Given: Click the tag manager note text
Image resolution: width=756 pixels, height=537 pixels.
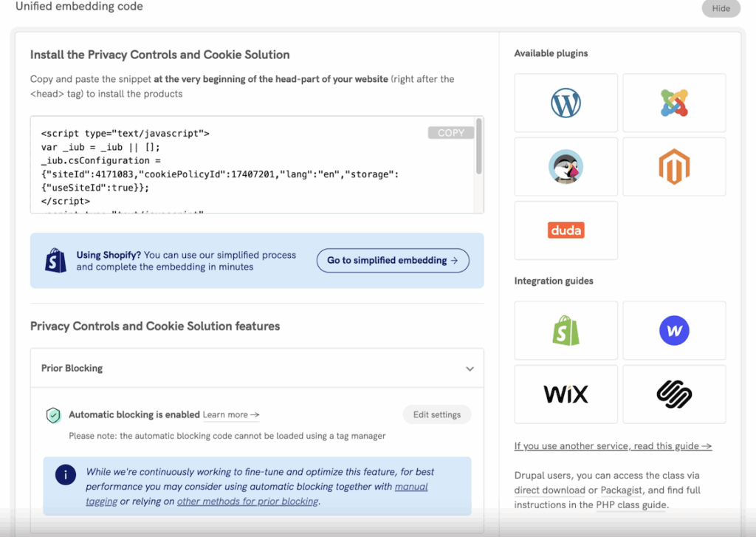Looking at the screenshot, I should tap(227, 436).
